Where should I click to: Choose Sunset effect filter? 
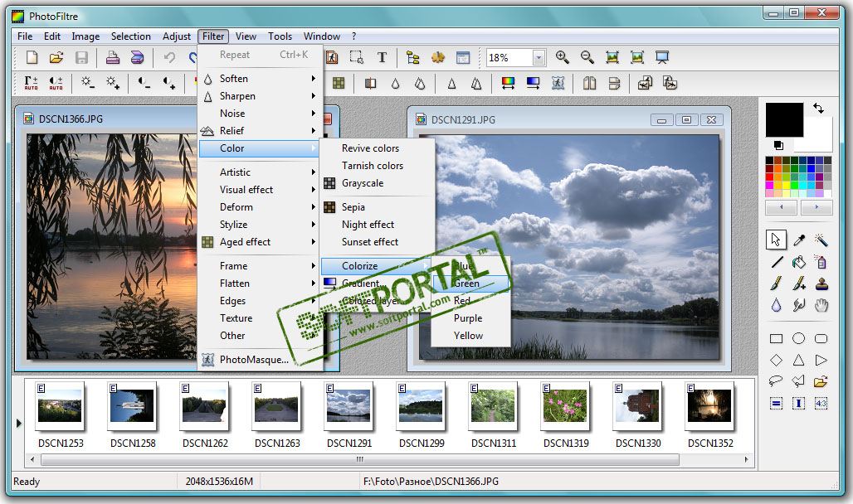378,242
